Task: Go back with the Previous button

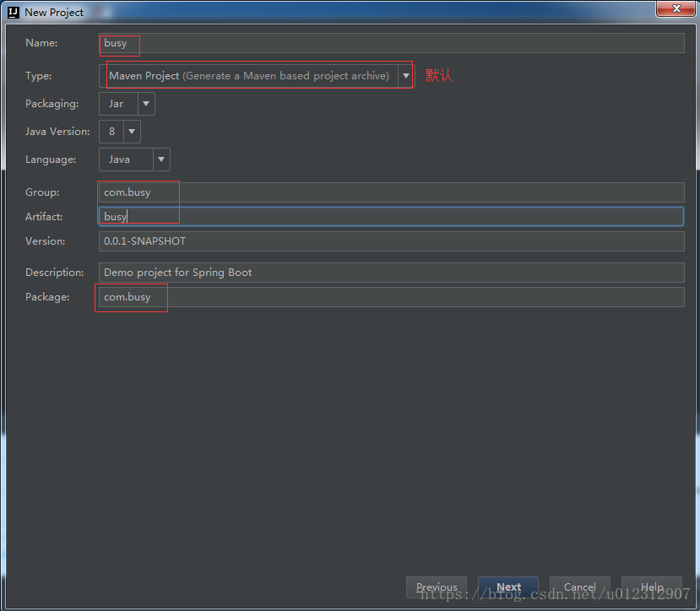Action: pyautogui.click(x=437, y=587)
